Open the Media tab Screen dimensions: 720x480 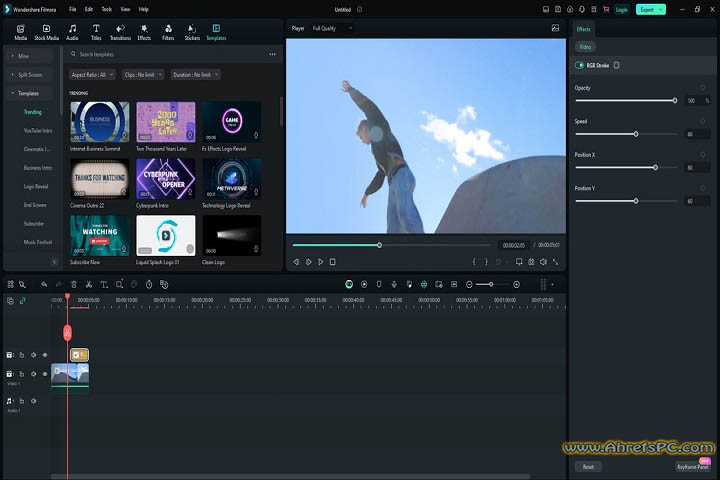pos(21,33)
